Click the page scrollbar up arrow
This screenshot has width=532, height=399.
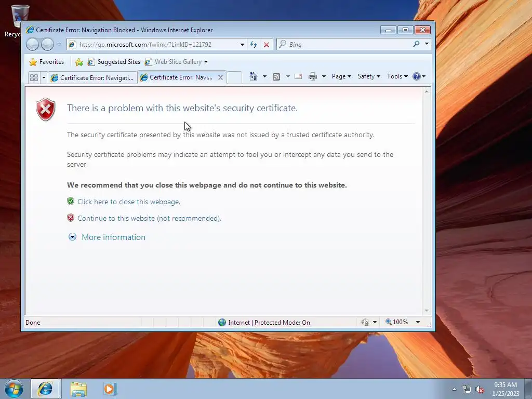click(427, 91)
